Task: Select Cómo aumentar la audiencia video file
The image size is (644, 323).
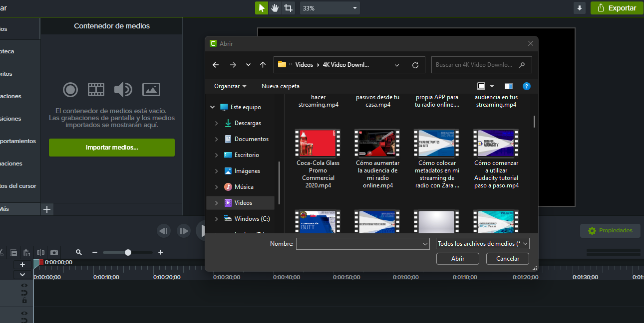Action: [x=377, y=159]
